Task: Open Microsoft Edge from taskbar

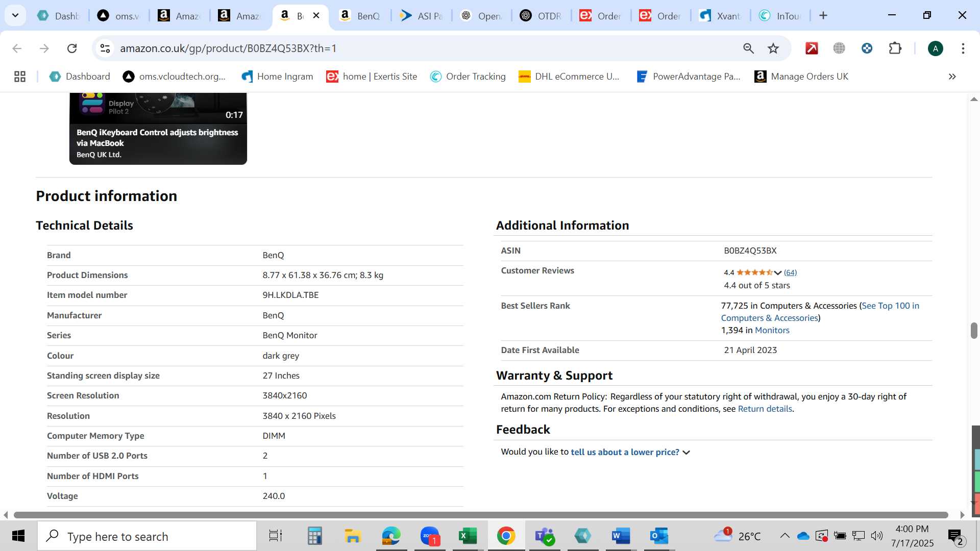Action: pyautogui.click(x=391, y=536)
